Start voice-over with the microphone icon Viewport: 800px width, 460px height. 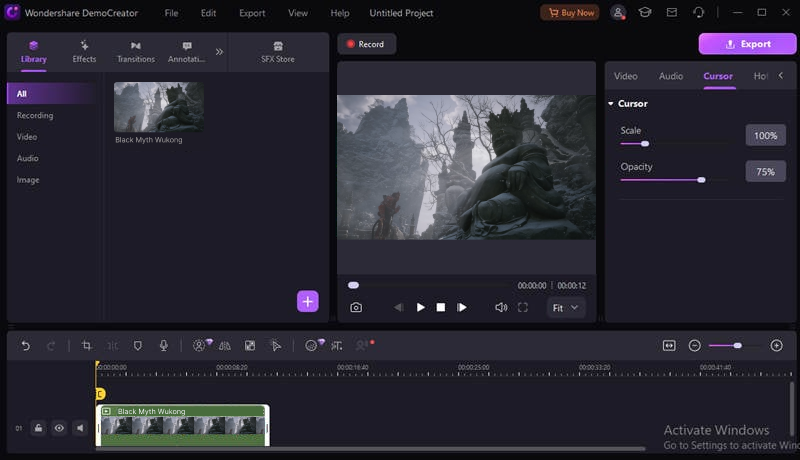click(x=163, y=346)
